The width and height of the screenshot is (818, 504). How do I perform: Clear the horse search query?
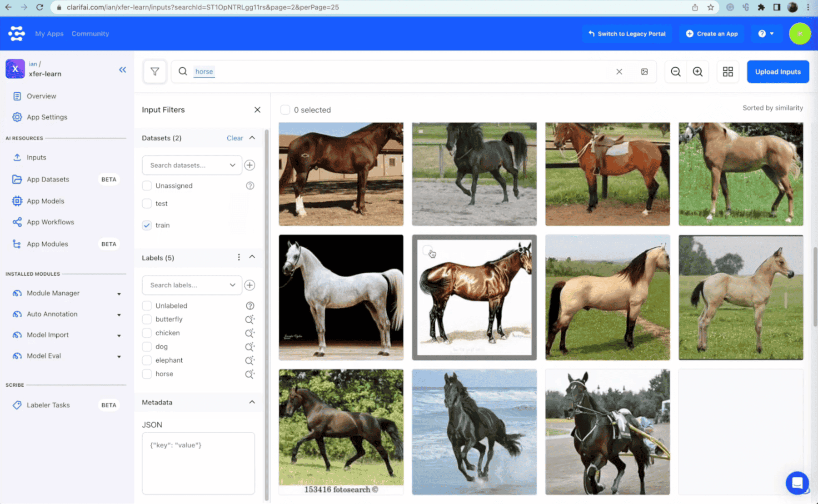point(619,72)
